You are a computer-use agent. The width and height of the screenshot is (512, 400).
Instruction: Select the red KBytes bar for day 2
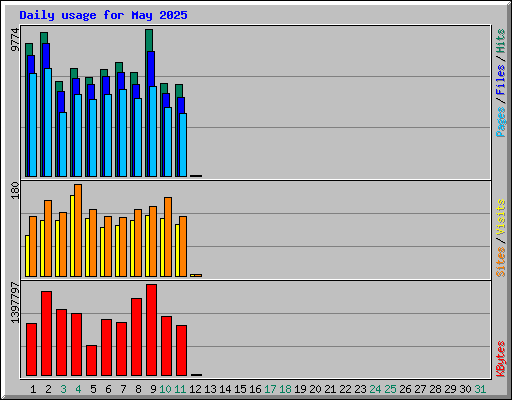pos(46,334)
